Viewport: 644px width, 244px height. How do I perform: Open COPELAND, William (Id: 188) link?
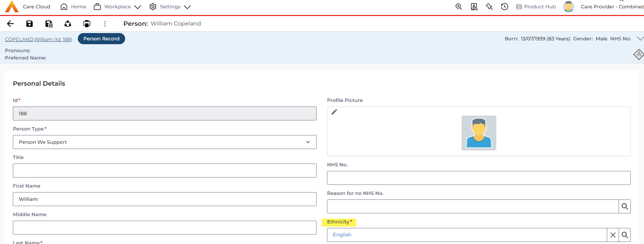39,39
